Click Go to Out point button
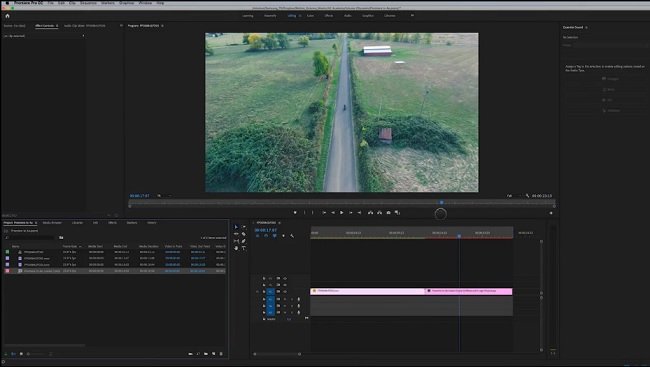Viewport: 650px width, 367px height. tap(359, 213)
